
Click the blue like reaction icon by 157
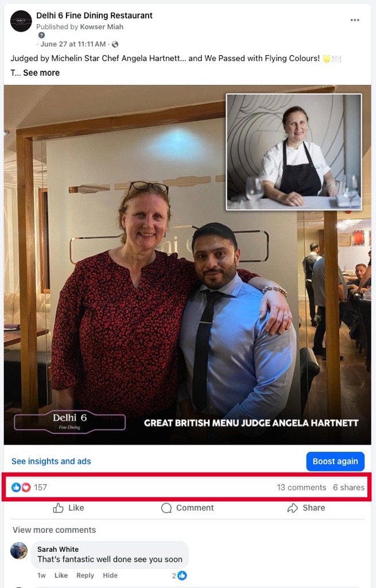point(16,487)
